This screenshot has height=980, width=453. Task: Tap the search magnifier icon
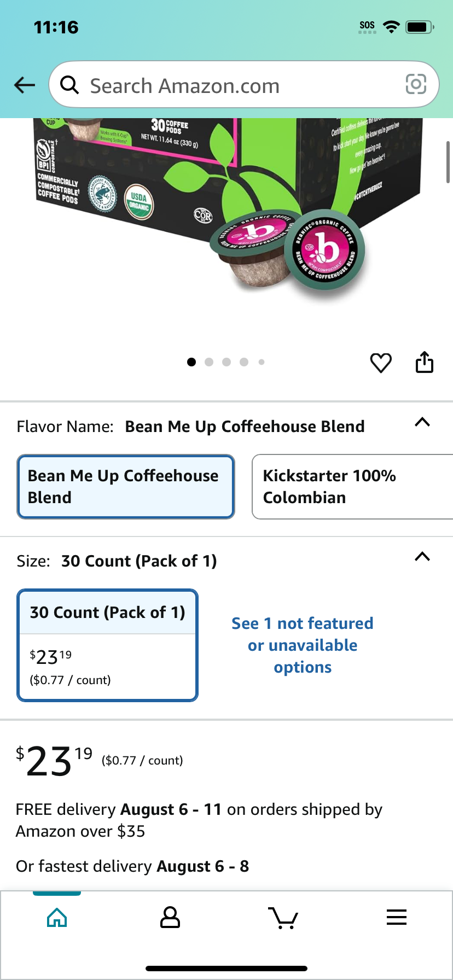pos(69,85)
